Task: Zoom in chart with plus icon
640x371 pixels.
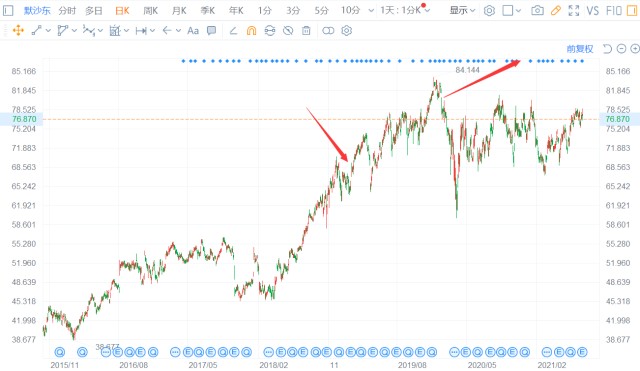Action: pos(635,49)
